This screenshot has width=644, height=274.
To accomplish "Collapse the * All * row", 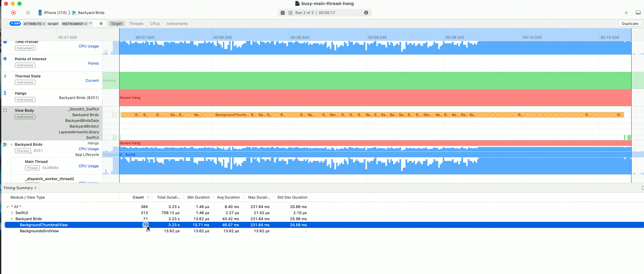I will [x=7, y=207].
